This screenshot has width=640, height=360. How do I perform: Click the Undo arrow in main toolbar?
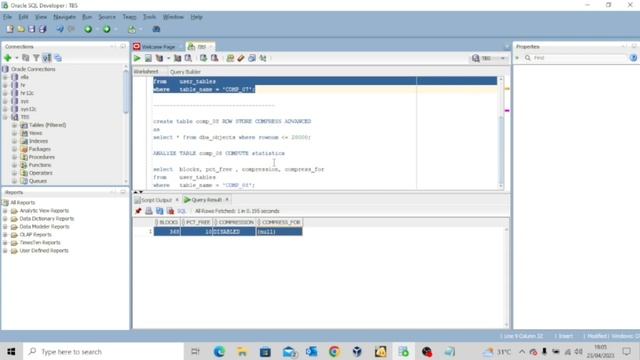point(60,29)
